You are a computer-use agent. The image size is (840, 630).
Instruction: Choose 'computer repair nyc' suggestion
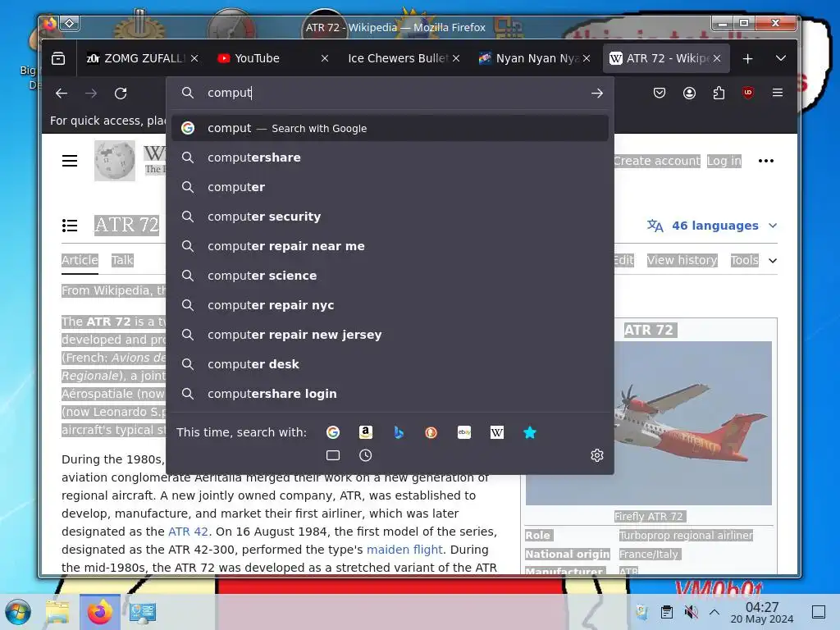click(390, 305)
